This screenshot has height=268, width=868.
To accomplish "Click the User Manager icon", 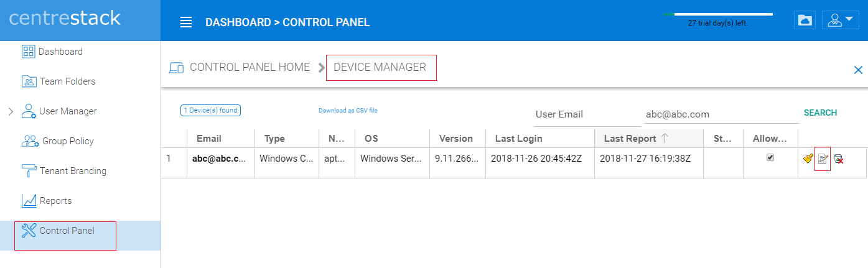I will [29, 111].
